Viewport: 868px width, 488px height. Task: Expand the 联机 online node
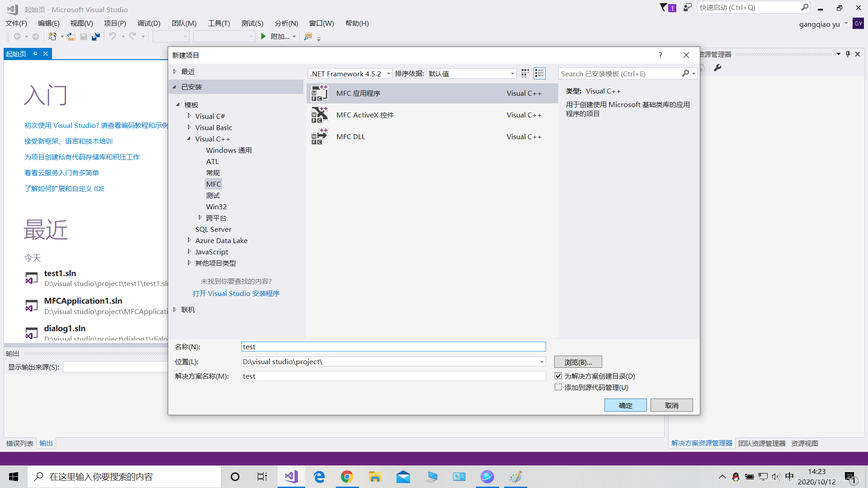coord(175,310)
